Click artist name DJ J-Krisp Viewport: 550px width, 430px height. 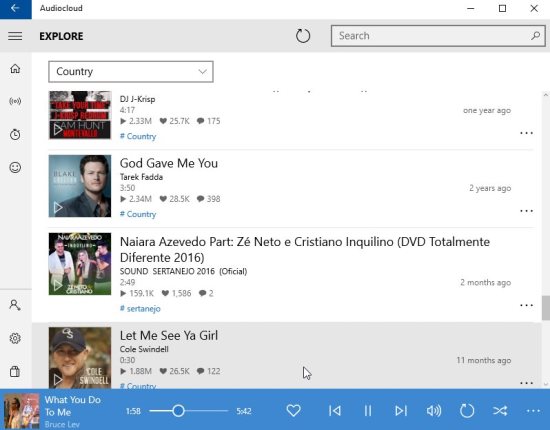138,99
